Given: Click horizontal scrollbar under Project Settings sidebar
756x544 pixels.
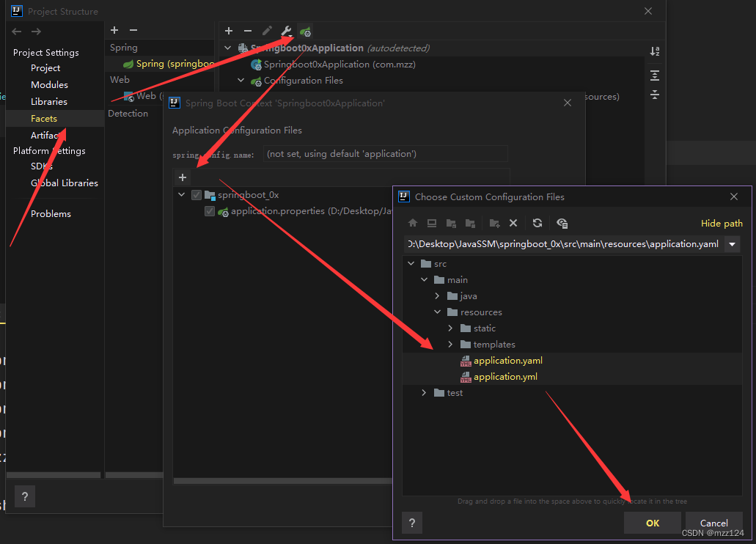Looking at the screenshot, I should point(54,475).
